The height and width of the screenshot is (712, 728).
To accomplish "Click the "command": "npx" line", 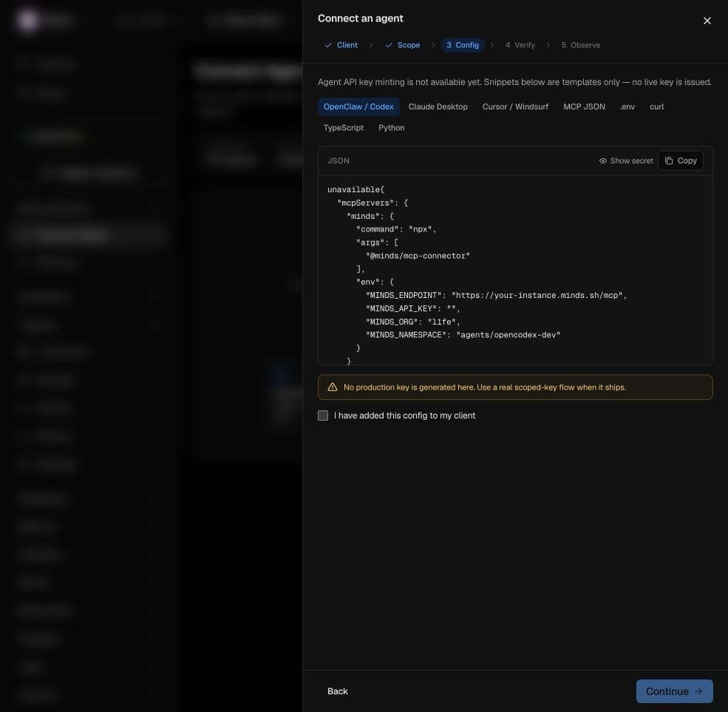I will 396,229.
